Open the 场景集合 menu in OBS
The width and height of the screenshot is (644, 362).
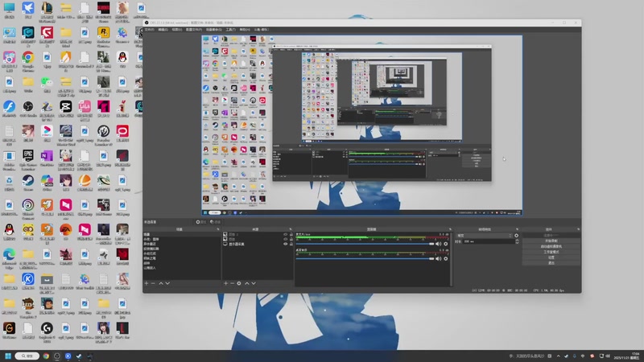pos(213,30)
